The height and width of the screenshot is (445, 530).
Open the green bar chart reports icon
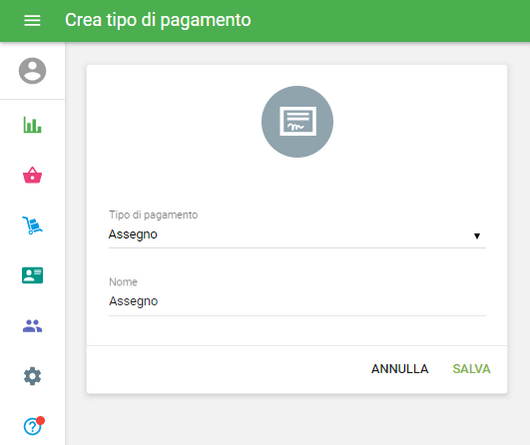coord(32,125)
